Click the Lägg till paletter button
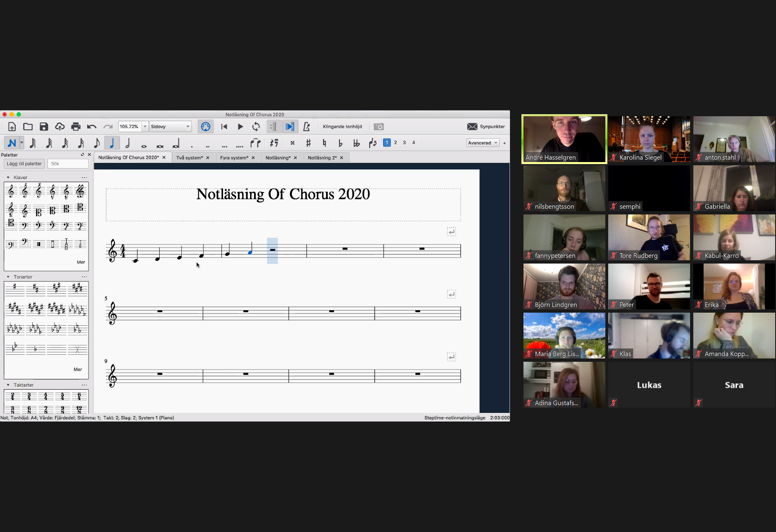 (24, 164)
